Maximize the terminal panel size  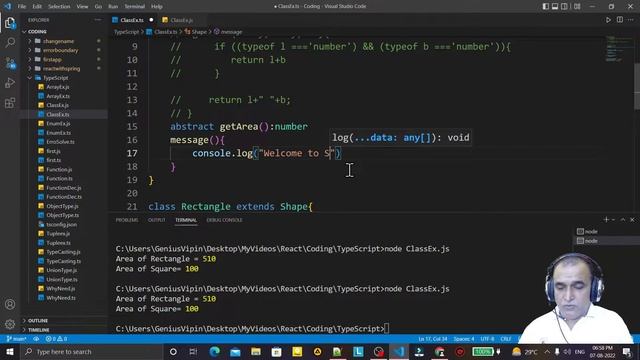pyautogui.click(x=623, y=220)
